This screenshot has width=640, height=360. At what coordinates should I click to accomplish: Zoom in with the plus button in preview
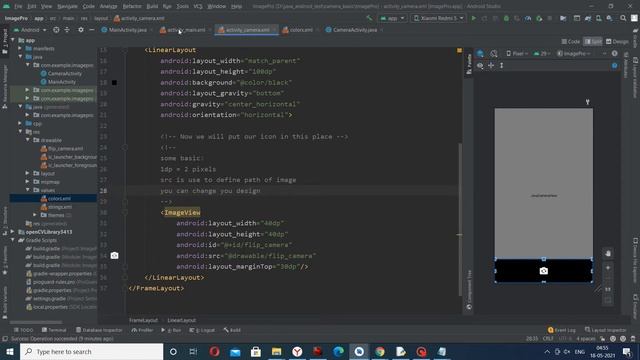(608, 268)
